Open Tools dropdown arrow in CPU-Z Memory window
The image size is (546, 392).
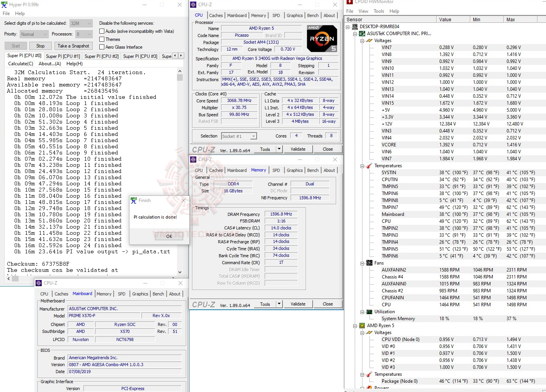[279, 304]
